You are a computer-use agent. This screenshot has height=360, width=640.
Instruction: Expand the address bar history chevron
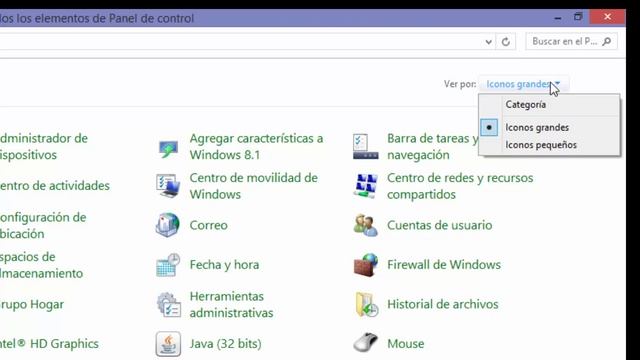pos(488,42)
